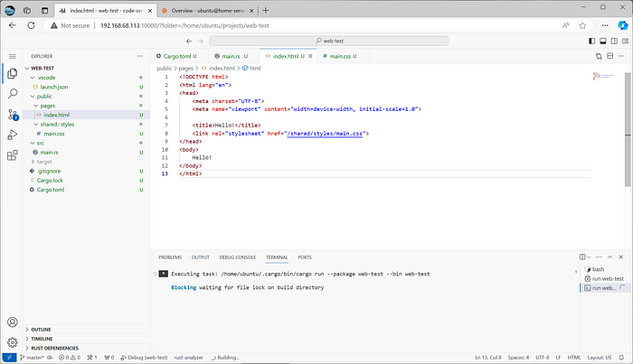Open the Source Control view
The image size is (633, 364).
pyautogui.click(x=13, y=114)
